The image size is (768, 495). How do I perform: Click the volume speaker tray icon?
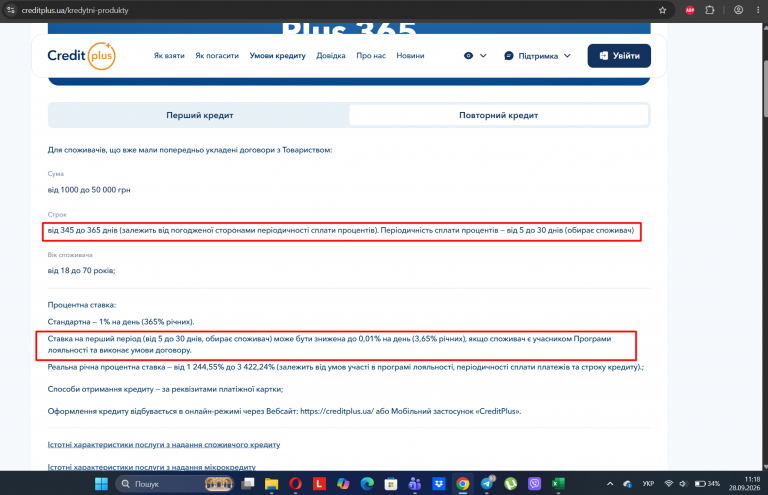683,484
